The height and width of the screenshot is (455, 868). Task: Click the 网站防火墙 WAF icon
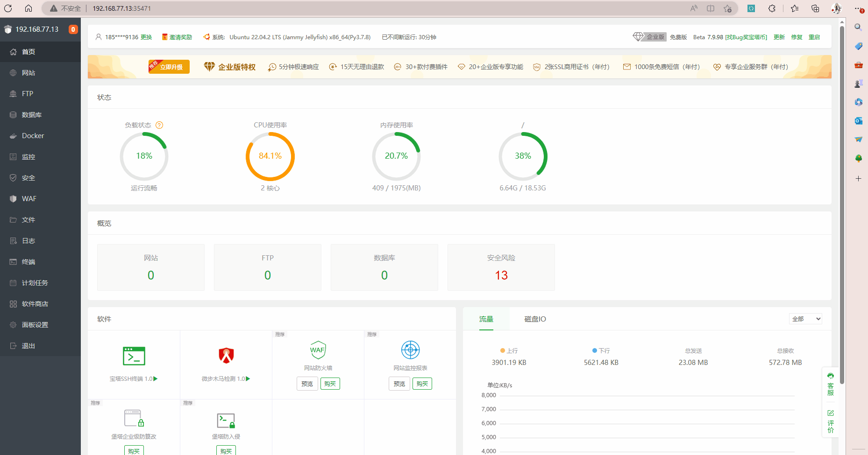pyautogui.click(x=318, y=350)
